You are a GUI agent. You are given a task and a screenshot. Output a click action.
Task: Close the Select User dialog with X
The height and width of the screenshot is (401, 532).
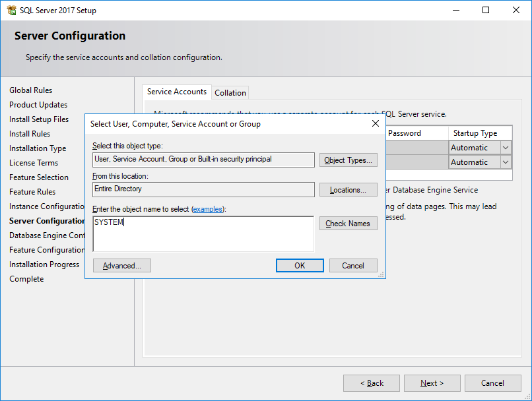pyautogui.click(x=376, y=123)
